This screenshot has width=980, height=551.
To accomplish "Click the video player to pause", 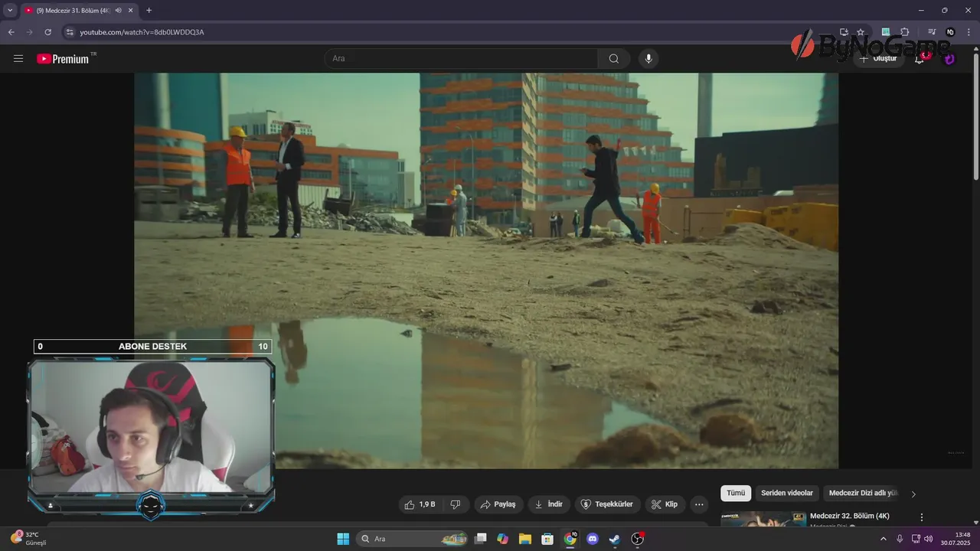I will pyautogui.click(x=486, y=270).
